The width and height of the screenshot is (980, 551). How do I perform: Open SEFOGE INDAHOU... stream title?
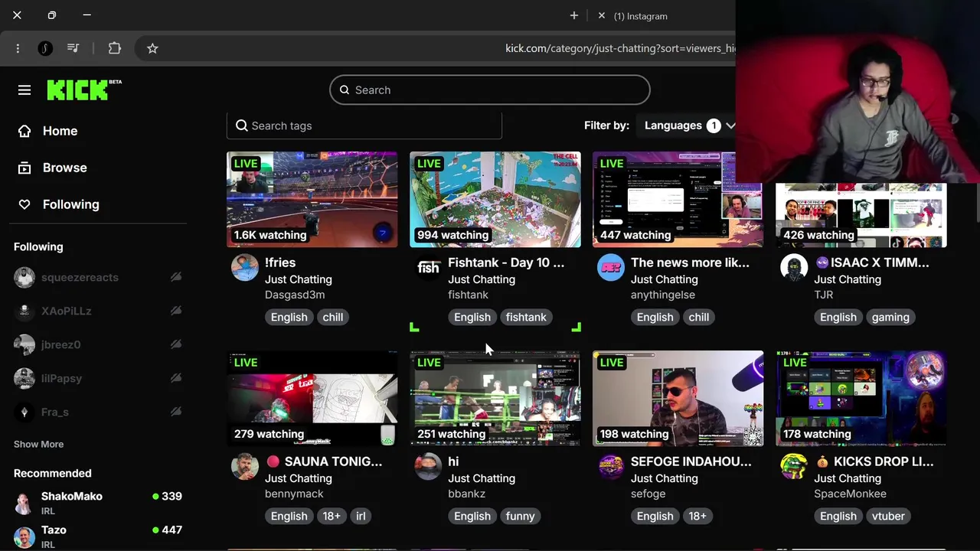[x=691, y=461]
